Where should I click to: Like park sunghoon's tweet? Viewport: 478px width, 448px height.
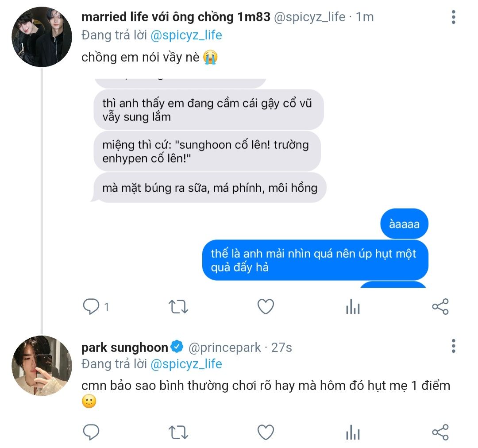tap(266, 432)
